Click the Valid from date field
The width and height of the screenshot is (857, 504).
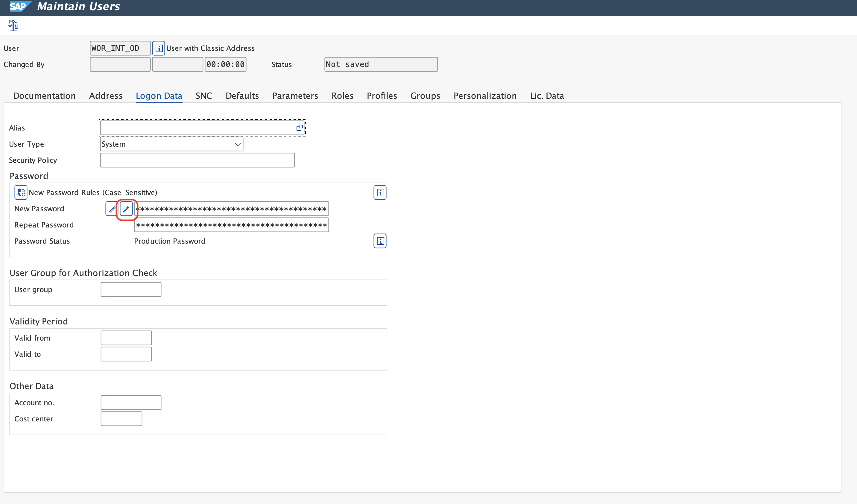[x=126, y=337]
